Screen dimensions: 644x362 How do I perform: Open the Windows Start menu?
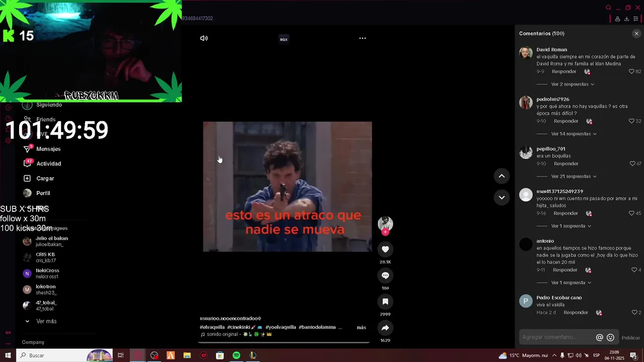[8, 355]
